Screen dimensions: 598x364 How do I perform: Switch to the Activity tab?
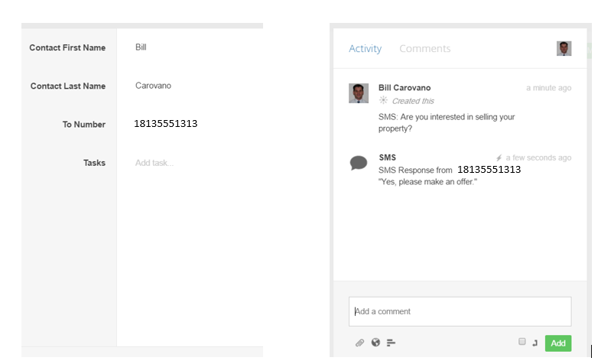(x=365, y=49)
